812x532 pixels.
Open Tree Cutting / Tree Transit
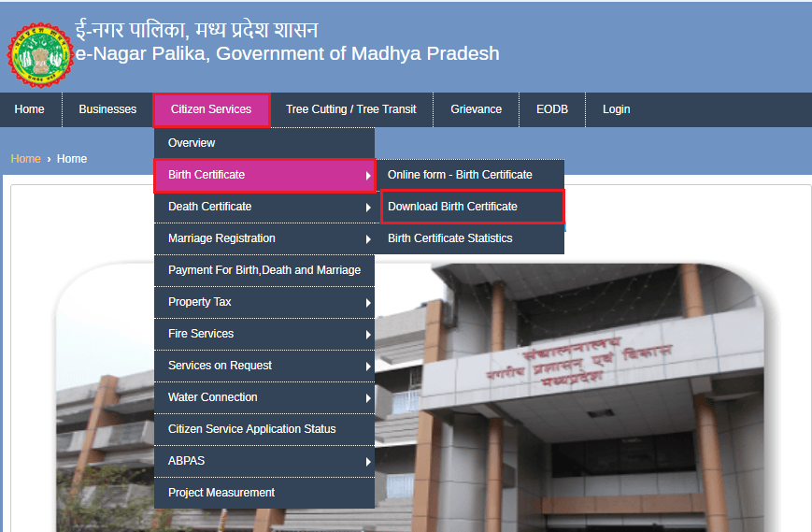tap(351, 109)
